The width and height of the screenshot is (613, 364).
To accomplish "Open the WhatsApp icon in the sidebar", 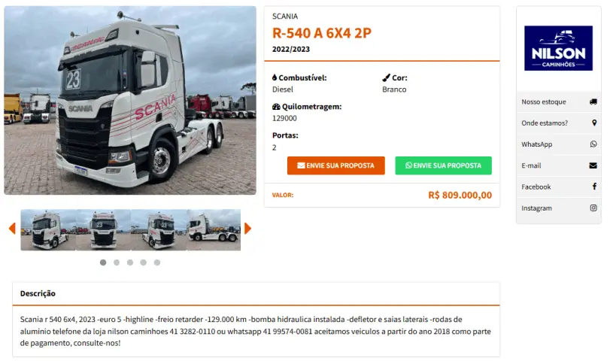I will pos(593,144).
